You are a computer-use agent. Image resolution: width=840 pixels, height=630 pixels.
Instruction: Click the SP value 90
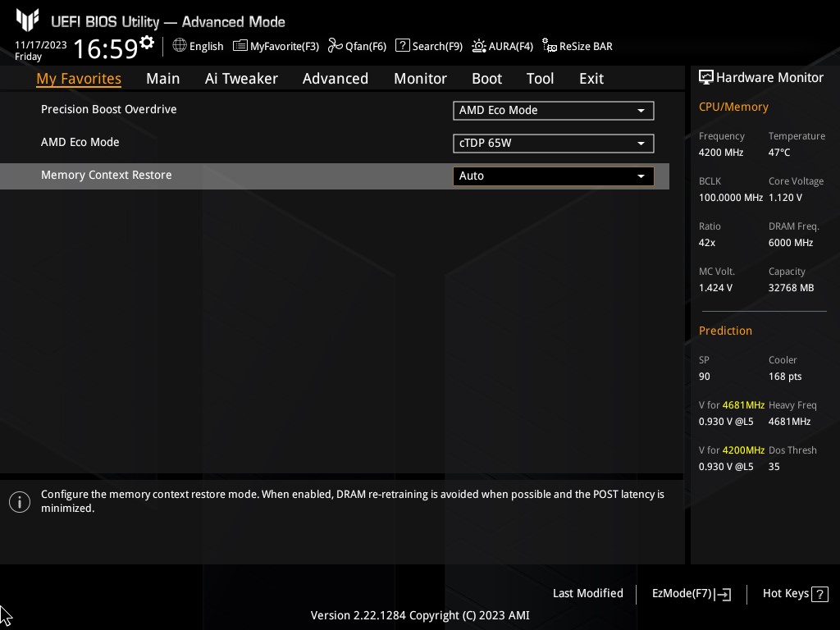(704, 377)
